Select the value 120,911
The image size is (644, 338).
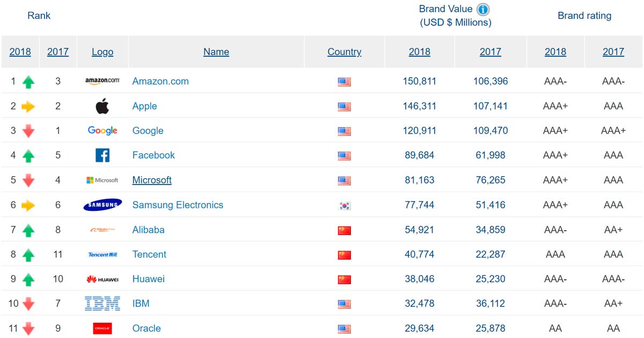[420, 131]
